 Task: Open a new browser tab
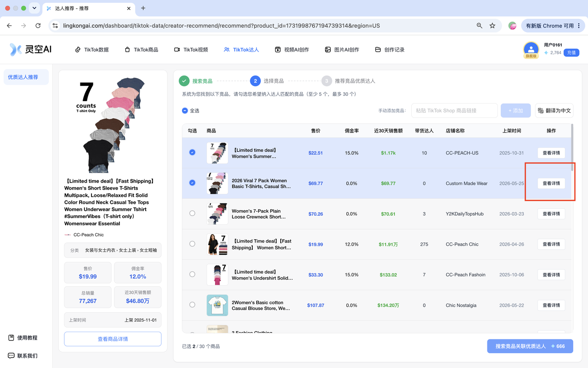(x=143, y=8)
